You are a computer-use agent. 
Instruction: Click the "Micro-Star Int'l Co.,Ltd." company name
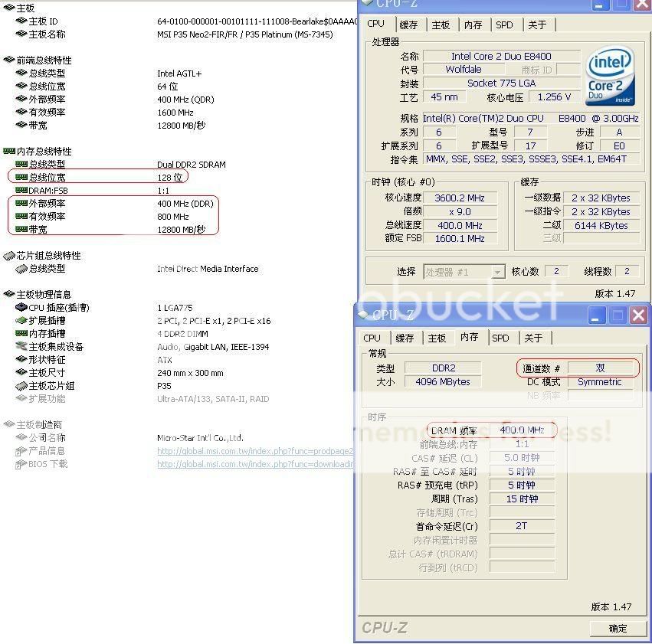pos(201,437)
